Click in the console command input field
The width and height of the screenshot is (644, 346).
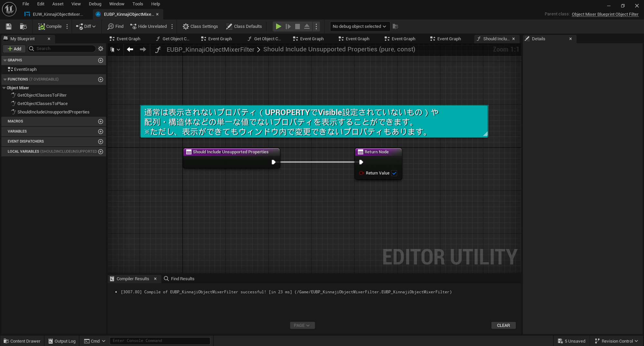click(160, 341)
